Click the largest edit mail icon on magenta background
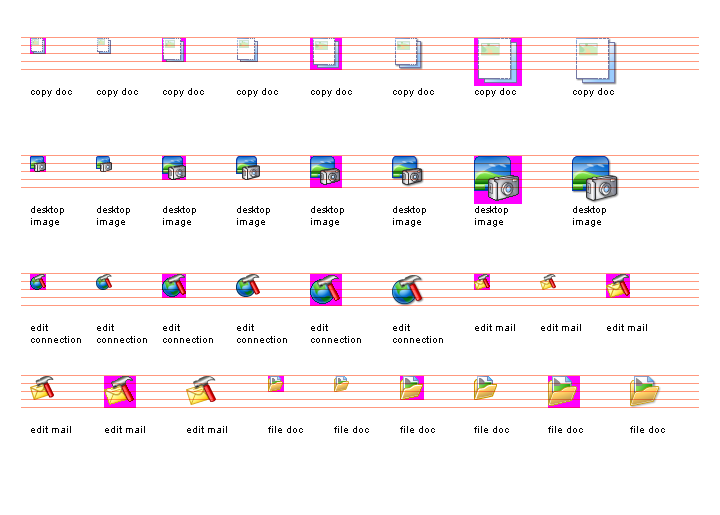 click(119, 391)
